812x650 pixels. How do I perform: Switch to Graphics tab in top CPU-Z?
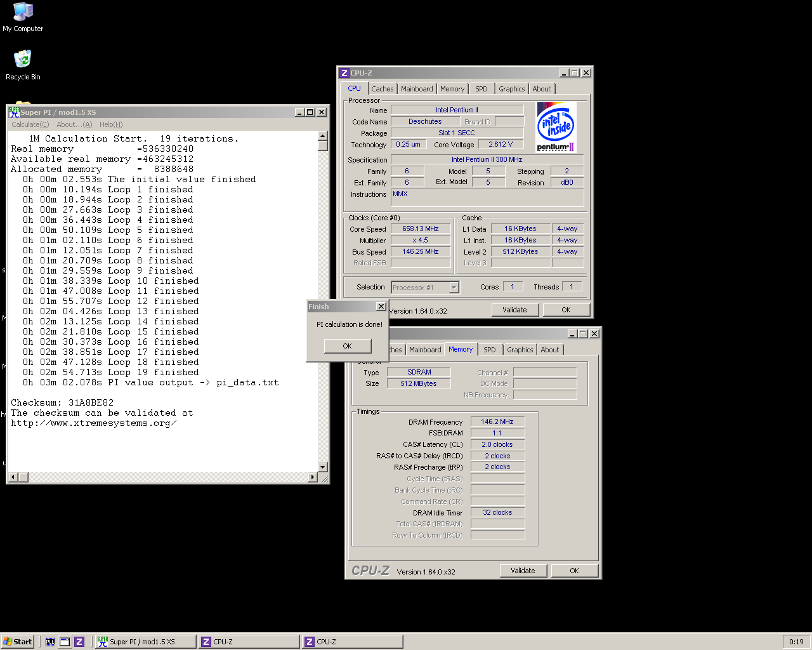(x=512, y=89)
